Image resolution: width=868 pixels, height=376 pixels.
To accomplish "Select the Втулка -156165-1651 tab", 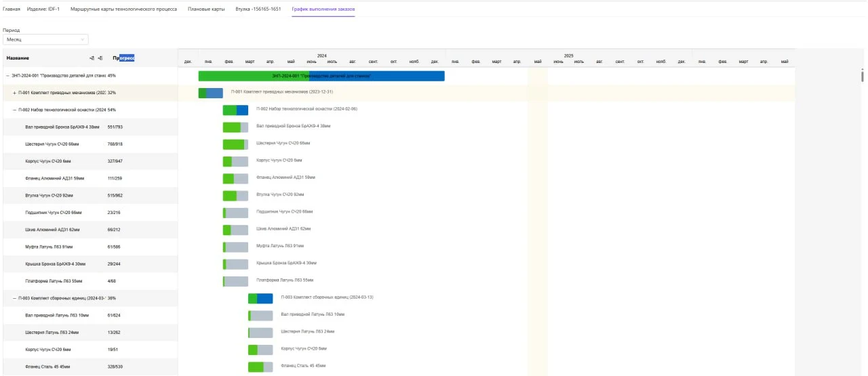I will 258,9.
